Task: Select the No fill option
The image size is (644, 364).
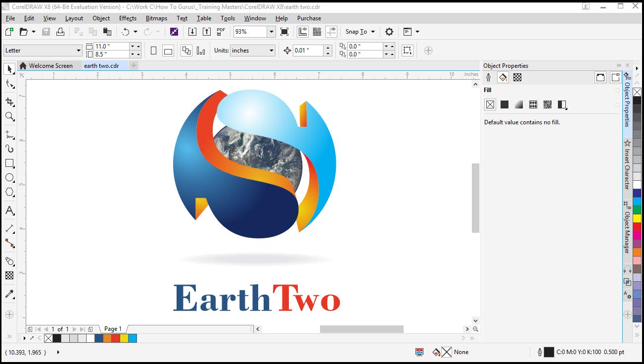Action: tap(490, 104)
